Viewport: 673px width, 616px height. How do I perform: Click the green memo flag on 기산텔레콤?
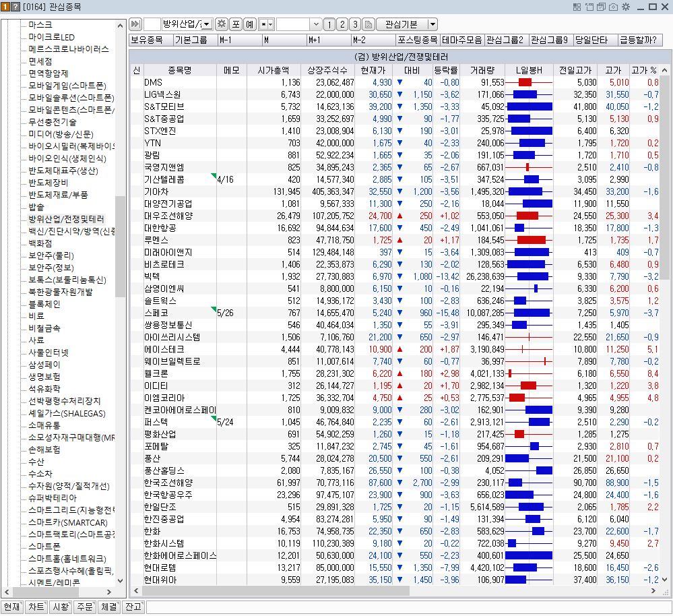point(214,176)
